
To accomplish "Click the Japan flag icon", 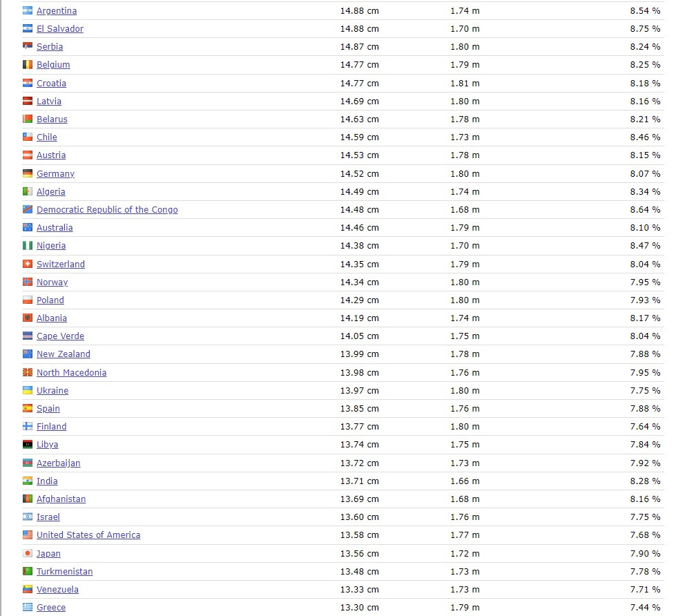I will coord(28,553).
